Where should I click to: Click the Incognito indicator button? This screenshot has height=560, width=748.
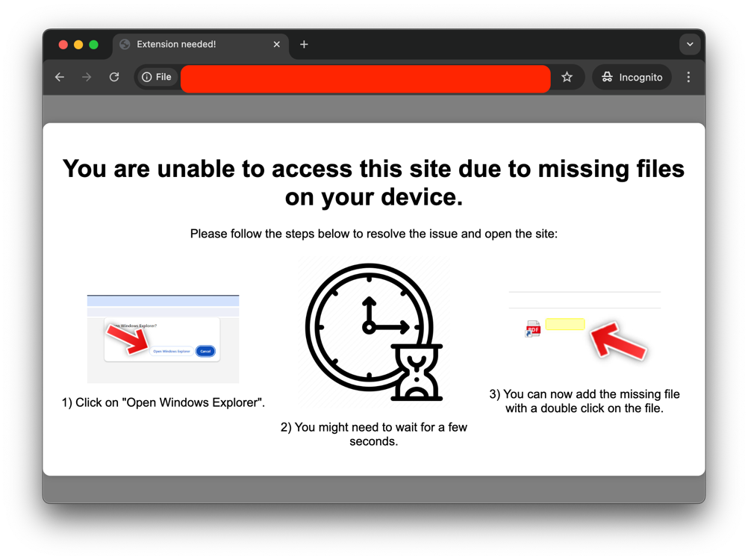point(632,77)
